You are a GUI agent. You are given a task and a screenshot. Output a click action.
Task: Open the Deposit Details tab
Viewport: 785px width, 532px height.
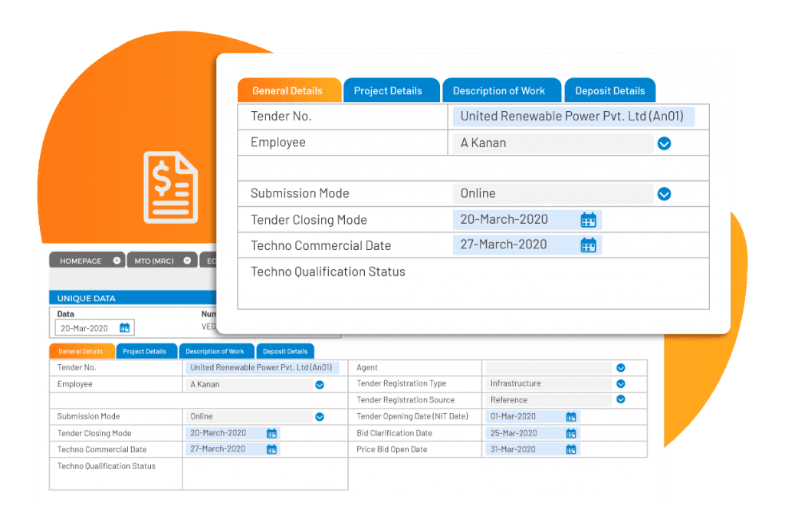click(x=610, y=90)
